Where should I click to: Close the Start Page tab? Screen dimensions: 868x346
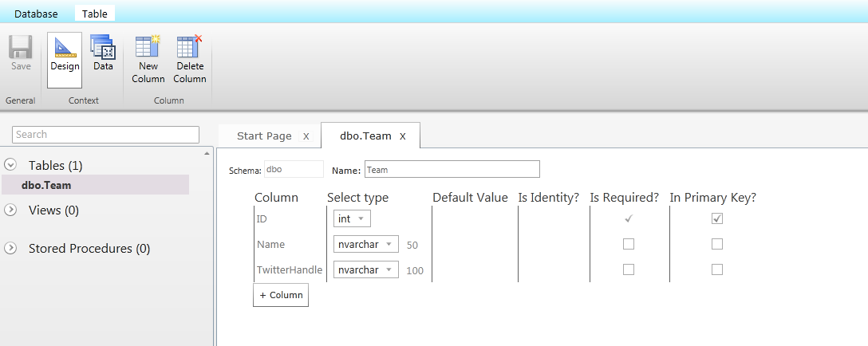(x=306, y=136)
